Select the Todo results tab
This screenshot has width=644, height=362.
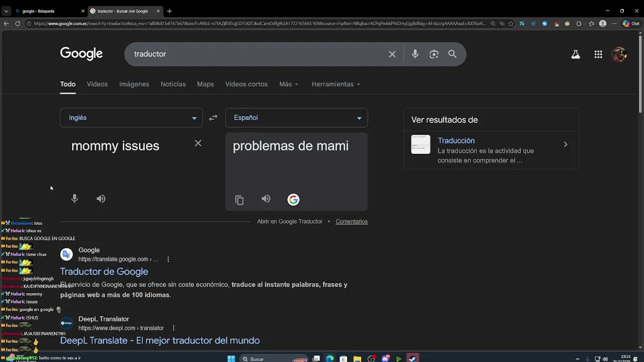tap(68, 84)
